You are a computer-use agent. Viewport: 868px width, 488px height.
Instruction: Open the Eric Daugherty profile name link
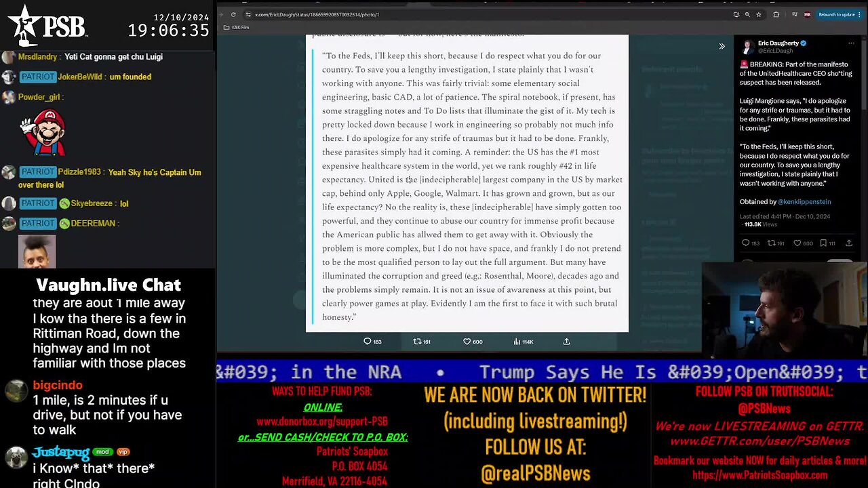pos(778,43)
